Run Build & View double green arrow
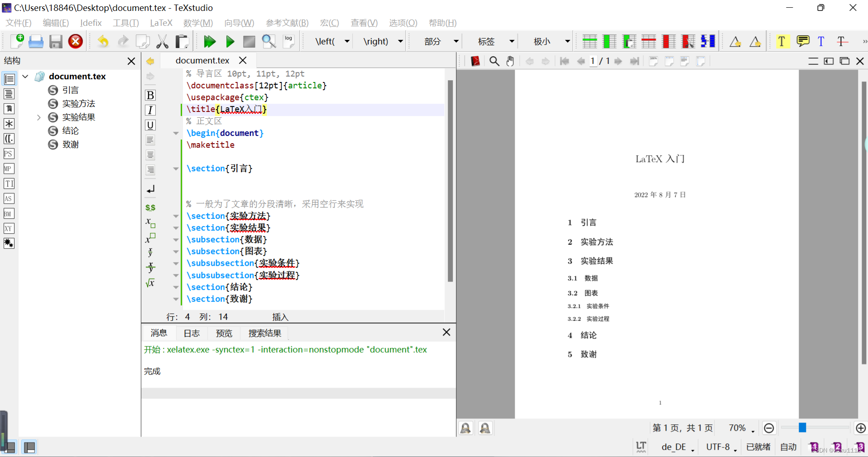 pos(210,41)
